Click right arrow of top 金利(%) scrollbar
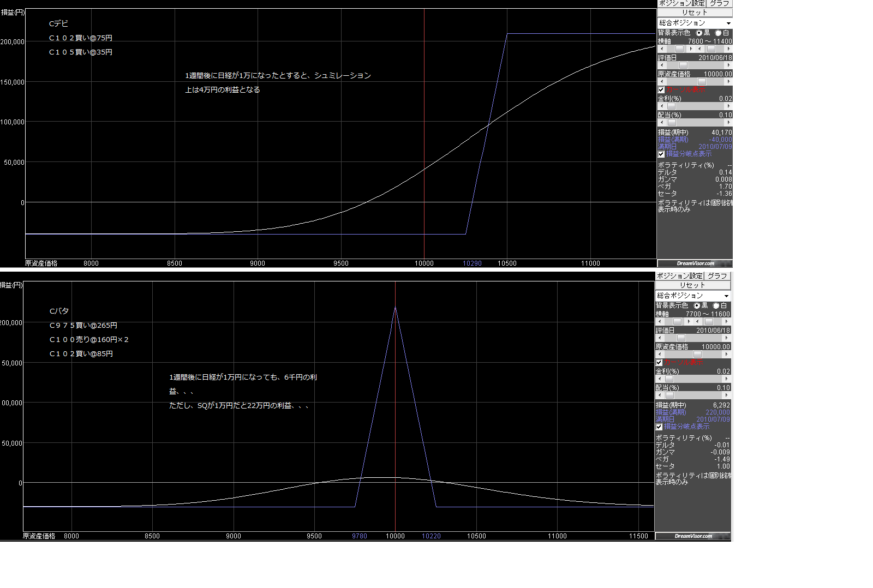 (x=728, y=106)
